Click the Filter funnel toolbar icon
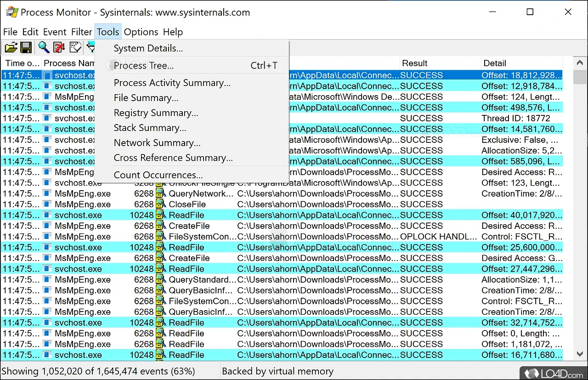This screenshot has width=588, height=380. coord(90,47)
